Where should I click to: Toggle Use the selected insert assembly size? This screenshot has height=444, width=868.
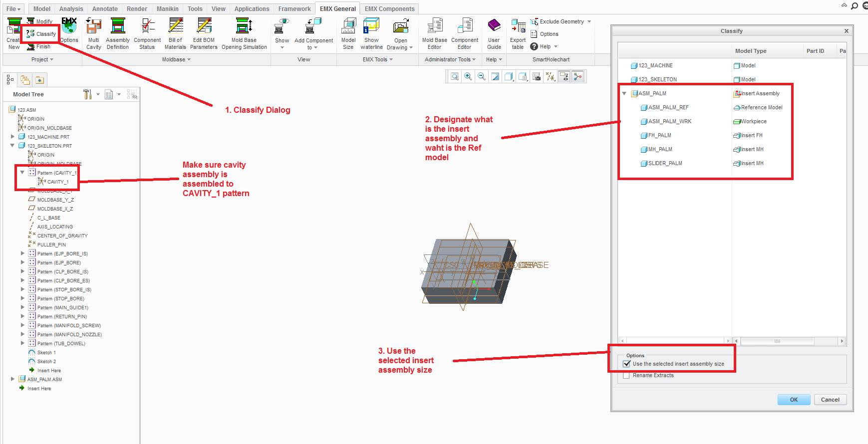[x=626, y=364]
